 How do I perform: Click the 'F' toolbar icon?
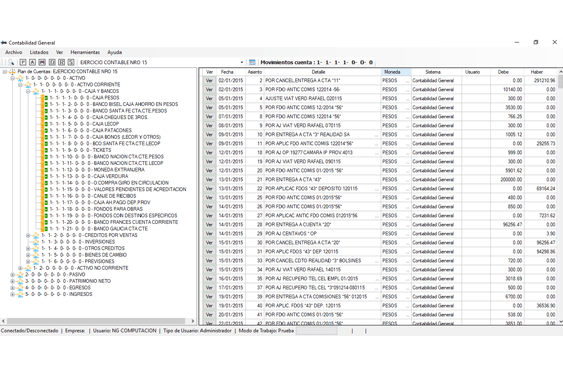point(23,62)
